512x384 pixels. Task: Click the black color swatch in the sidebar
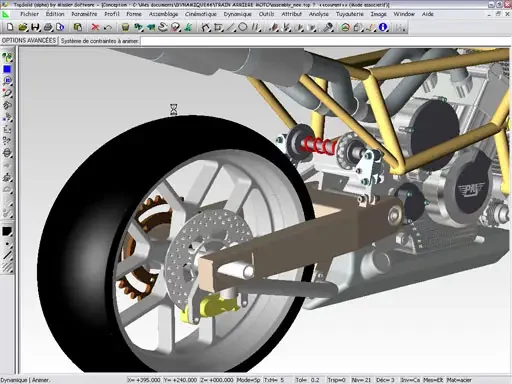coord(7,231)
